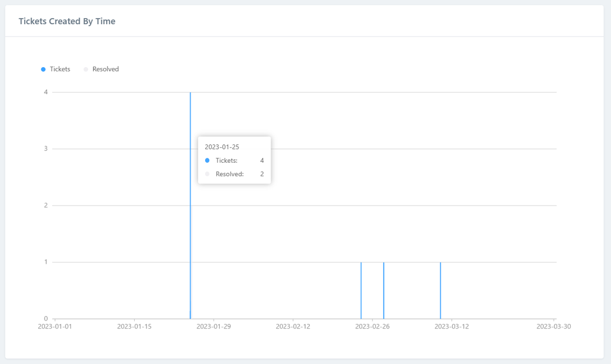Click the 2023-01-15 x-axis label
The width and height of the screenshot is (611, 364).
pyautogui.click(x=134, y=326)
